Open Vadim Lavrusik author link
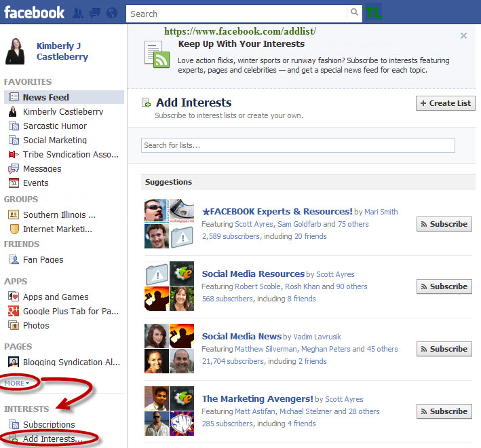The image size is (481, 448). click(318, 337)
